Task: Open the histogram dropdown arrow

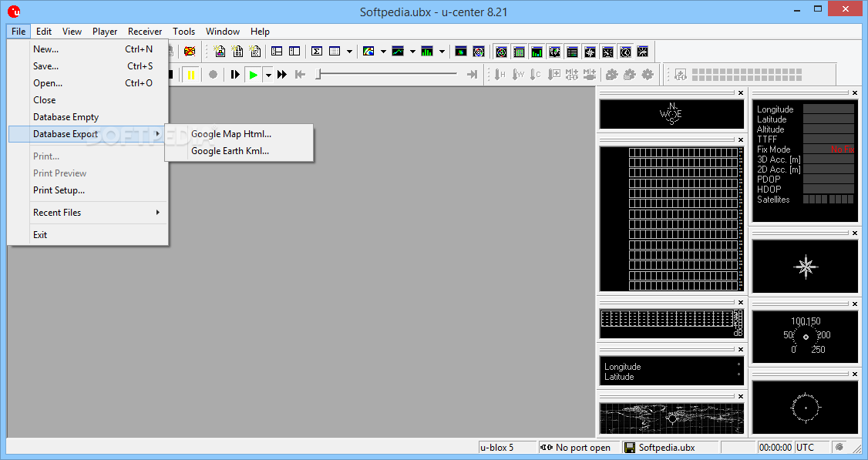Action: click(442, 52)
